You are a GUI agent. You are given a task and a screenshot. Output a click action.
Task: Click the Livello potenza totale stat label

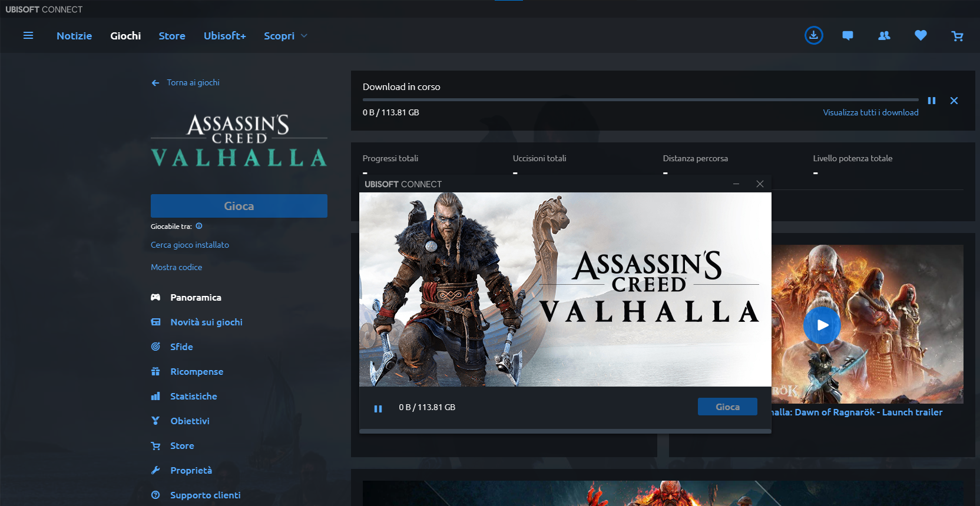click(x=853, y=158)
